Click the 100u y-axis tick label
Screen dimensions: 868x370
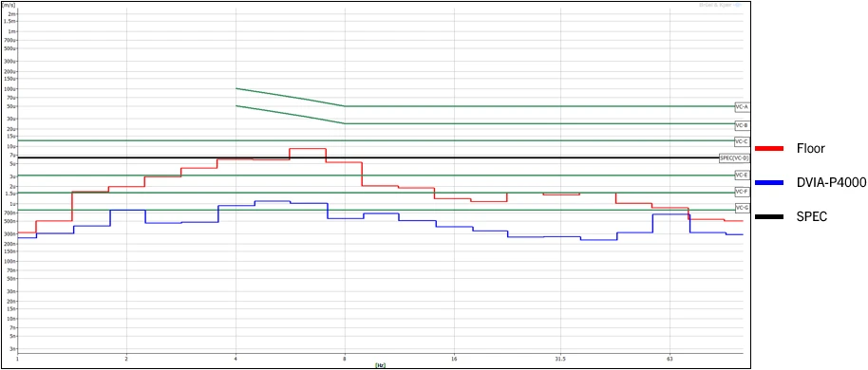(9, 88)
